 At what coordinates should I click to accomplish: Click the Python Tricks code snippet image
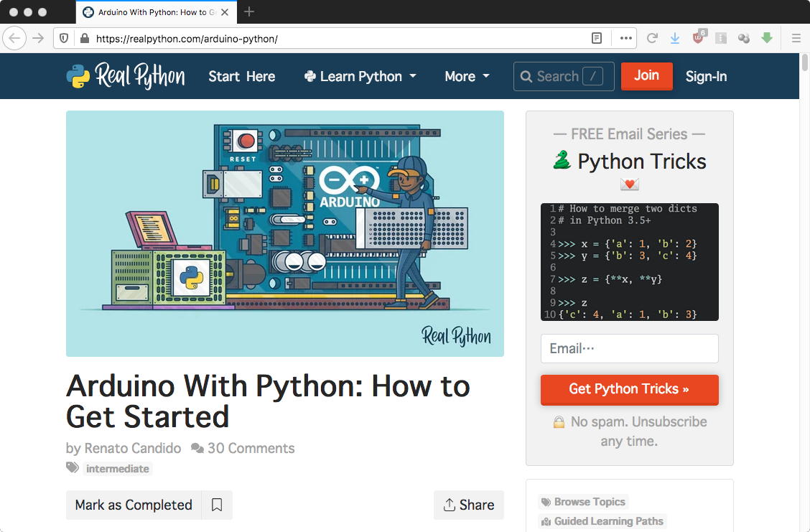[629, 262]
